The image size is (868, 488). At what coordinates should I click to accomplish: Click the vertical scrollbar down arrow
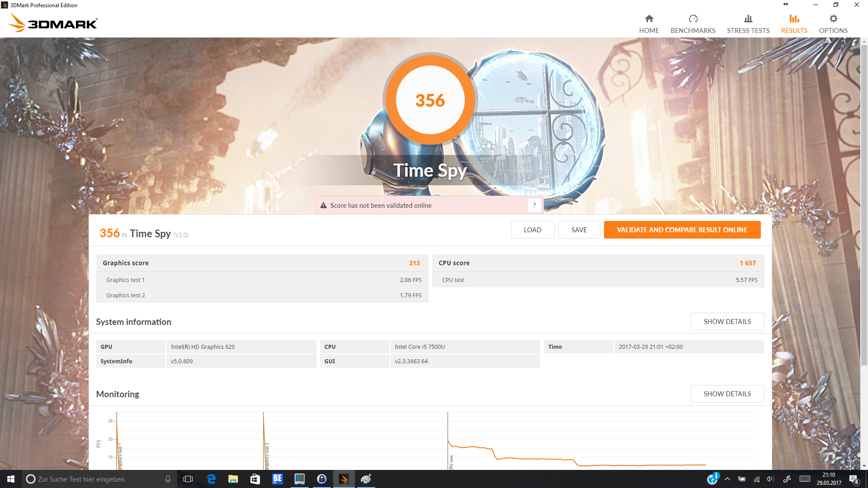(864, 466)
